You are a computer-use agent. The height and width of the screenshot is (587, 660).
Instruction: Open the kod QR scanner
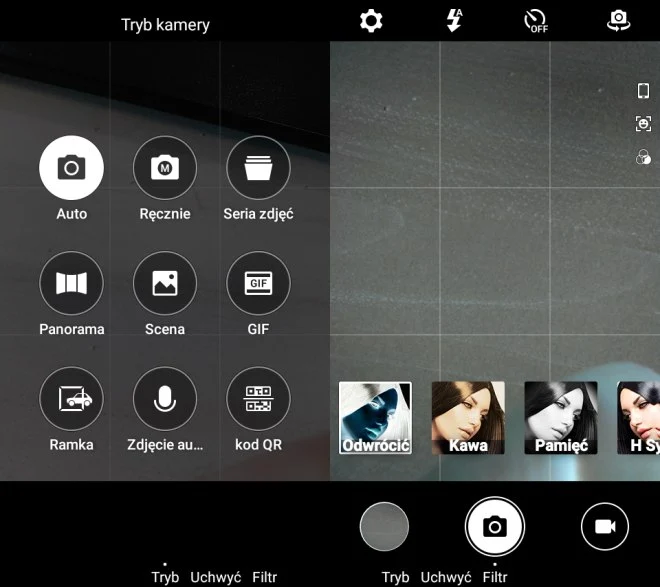258,398
